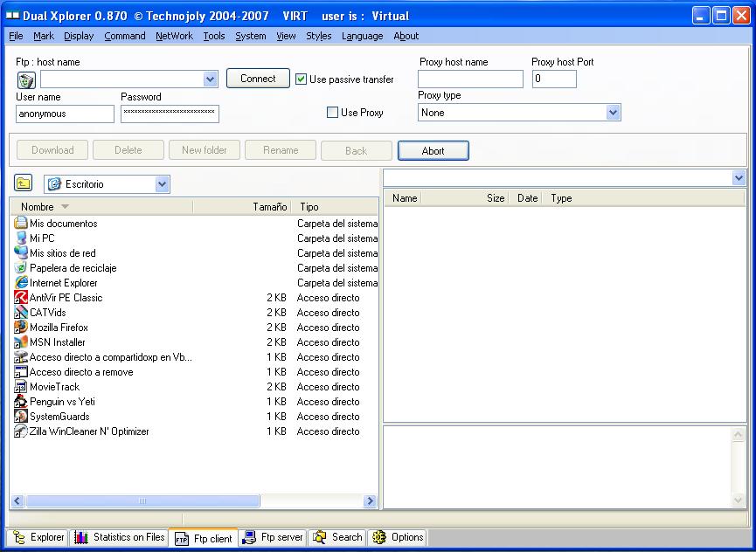Viewport: 756px width, 552px height.
Task: Open the Mark menu
Action: tap(44, 36)
